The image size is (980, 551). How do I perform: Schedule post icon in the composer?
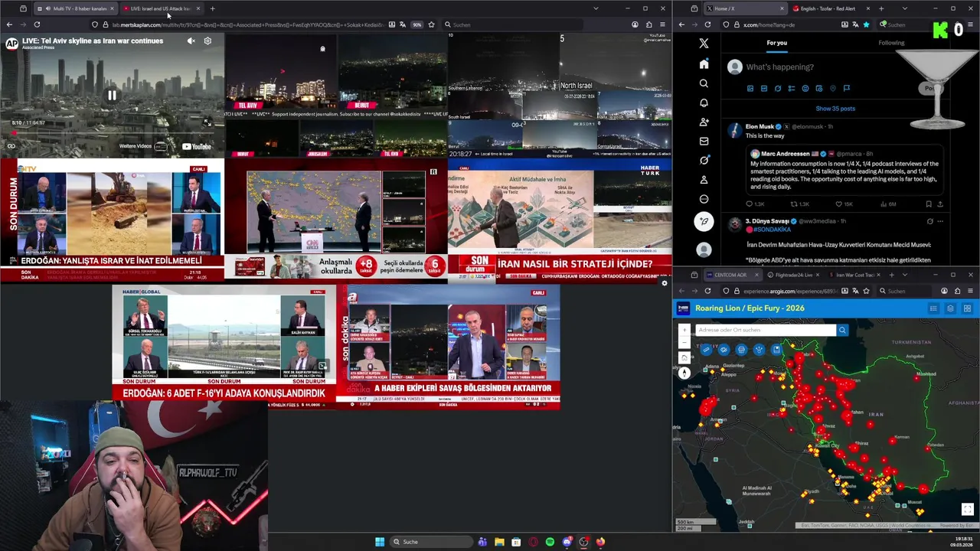819,89
